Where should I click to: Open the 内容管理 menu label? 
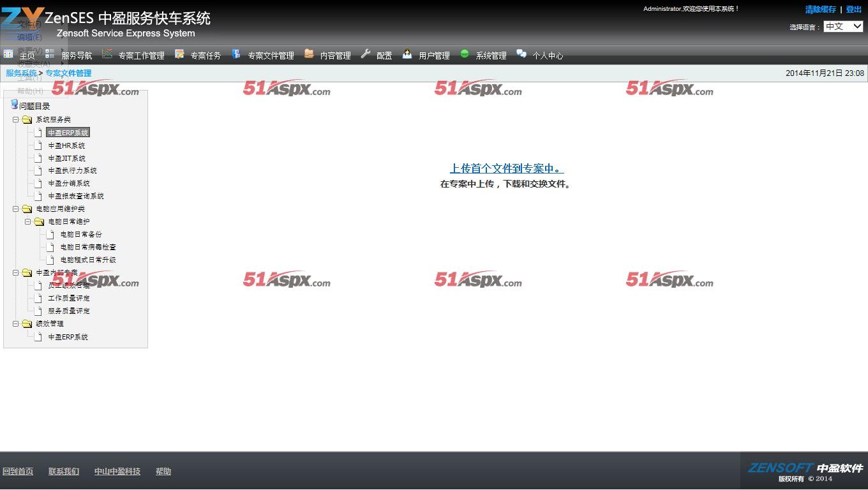[336, 56]
